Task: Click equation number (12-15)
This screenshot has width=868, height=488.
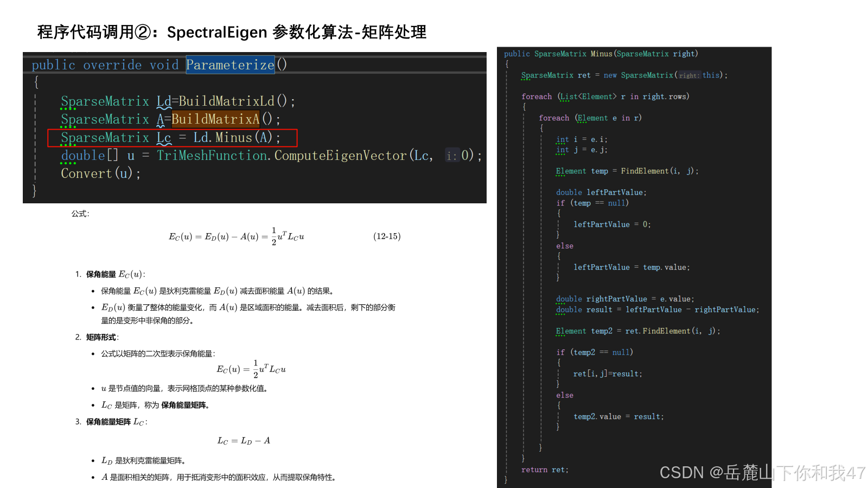Action: click(387, 236)
